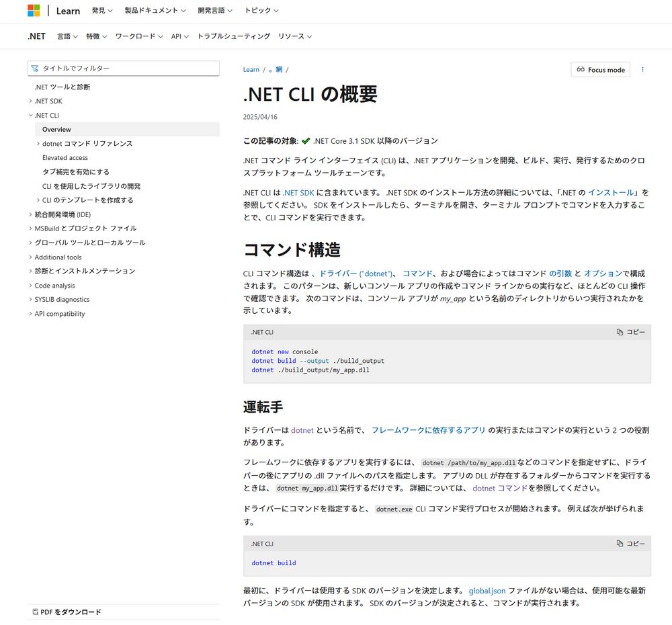Viewport: 672px width, 625px height.
Task: Open the リソース menu
Action: click(295, 36)
